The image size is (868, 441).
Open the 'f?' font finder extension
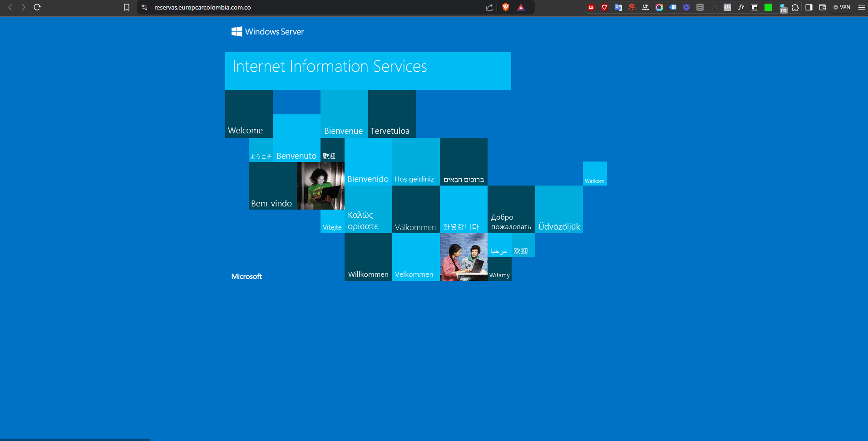[x=741, y=7]
